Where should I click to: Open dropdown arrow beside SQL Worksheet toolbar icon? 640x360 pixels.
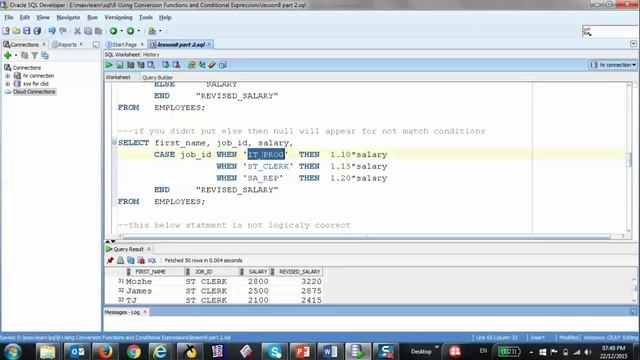click(x=160, y=31)
